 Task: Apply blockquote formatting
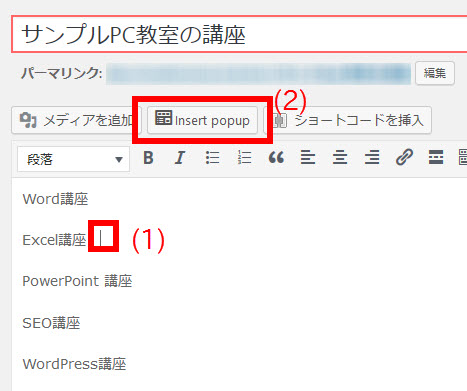[276, 158]
